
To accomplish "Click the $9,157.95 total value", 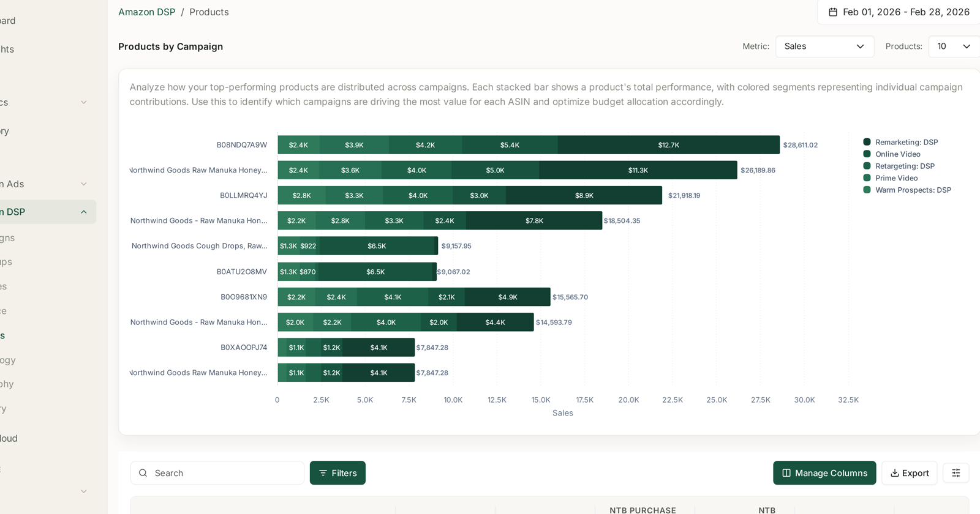I will (456, 246).
